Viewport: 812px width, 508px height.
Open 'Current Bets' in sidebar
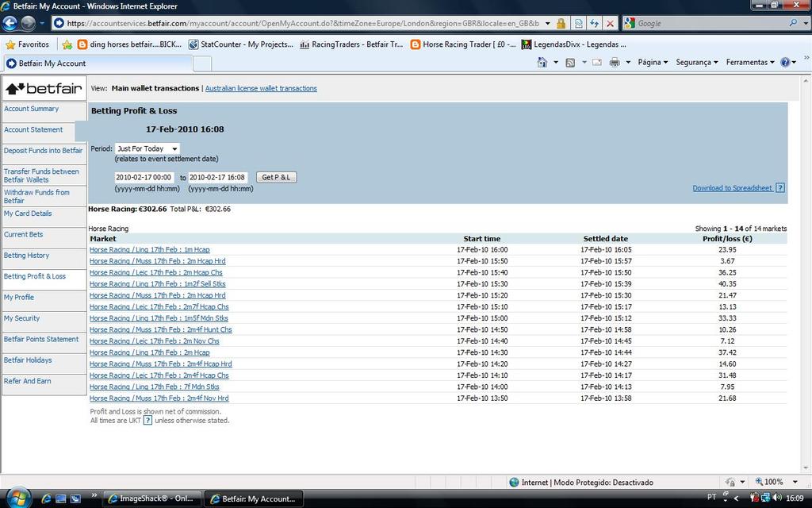23,234
